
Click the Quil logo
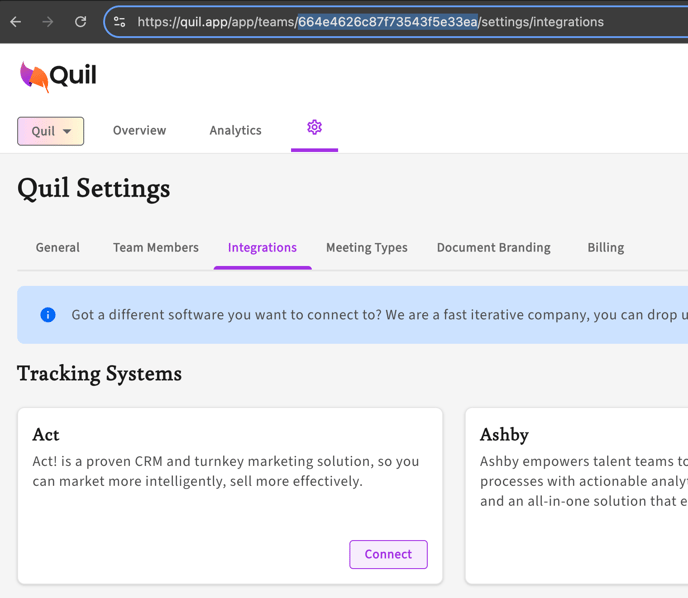(58, 75)
